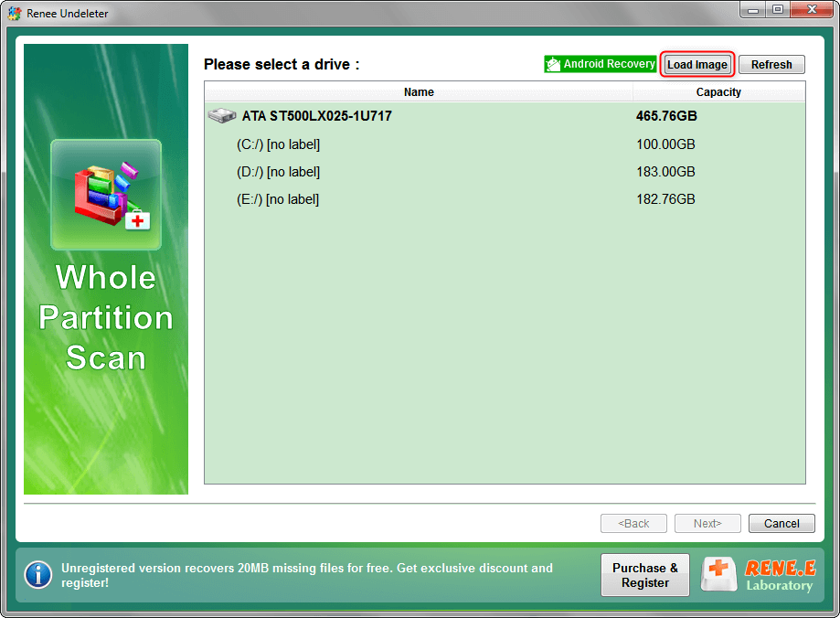
Task: Click the RENE.E Laboratory logo
Action: pyautogui.click(x=757, y=575)
